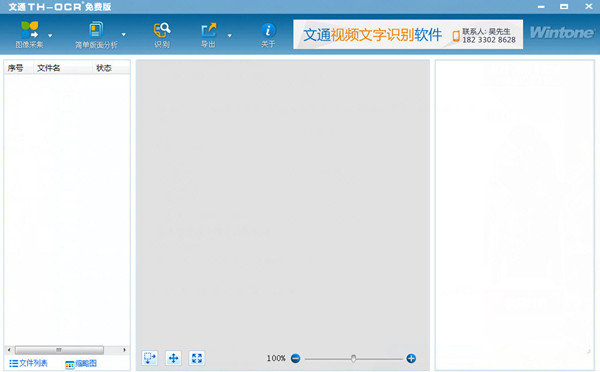
Task: Click the zoom out minus button
Action: click(295, 359)
